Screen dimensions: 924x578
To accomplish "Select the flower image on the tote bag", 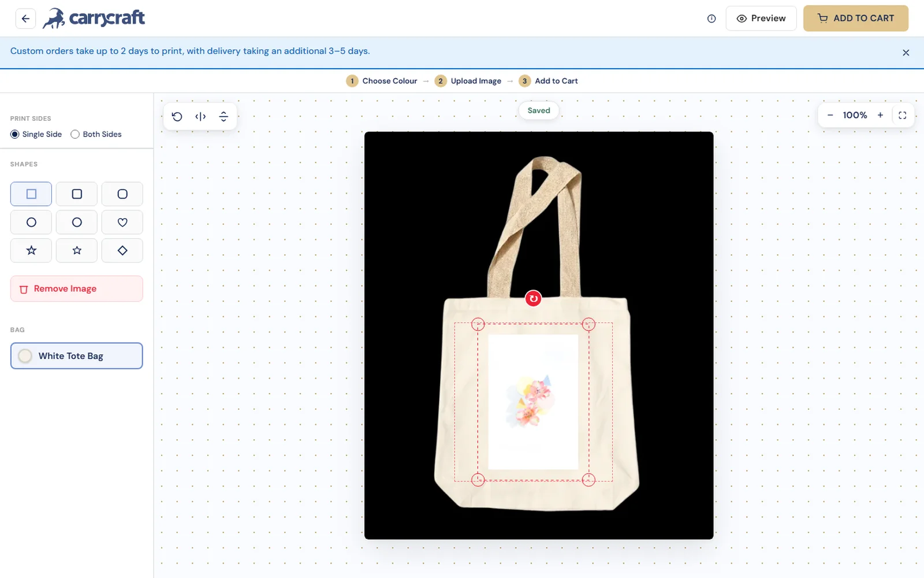I will coord(533,402).
